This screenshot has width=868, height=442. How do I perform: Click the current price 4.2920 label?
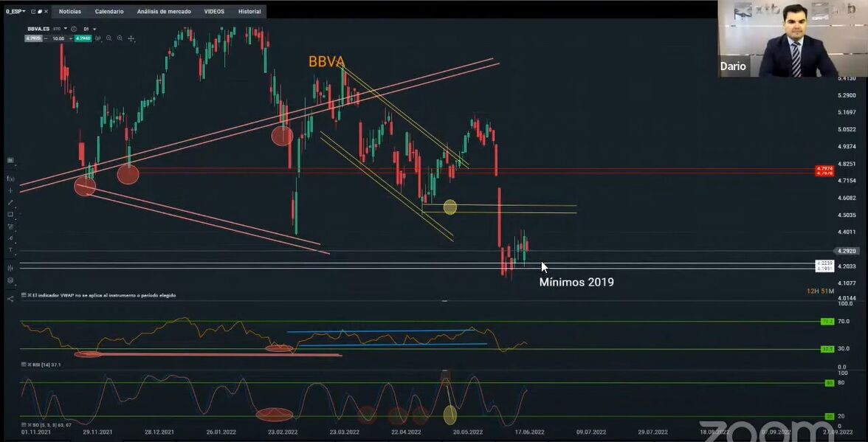point(847,251)
